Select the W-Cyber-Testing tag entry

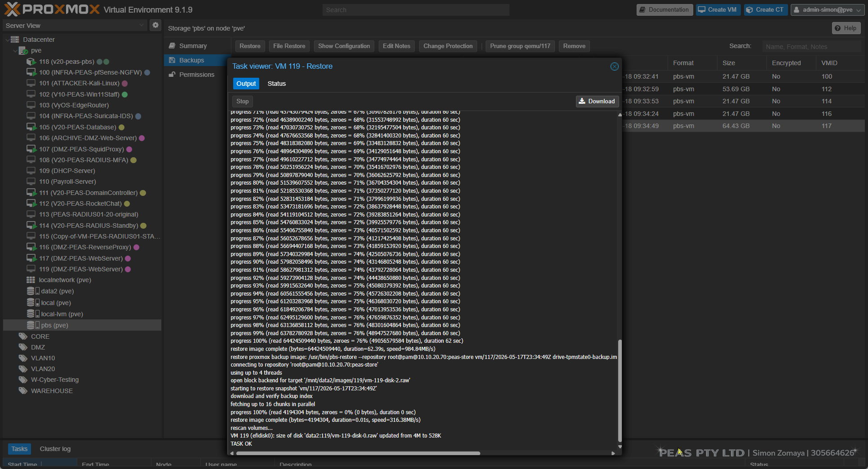83,380
